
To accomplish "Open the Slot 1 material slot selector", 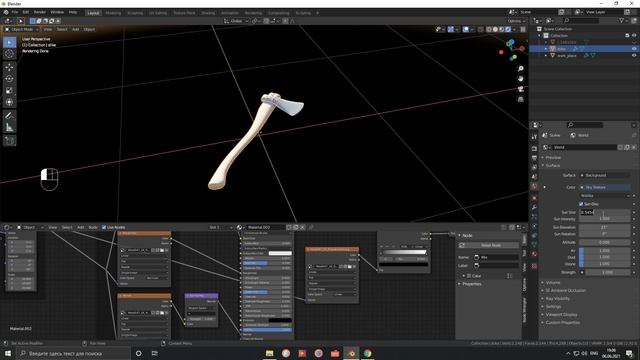I will 220,227.
